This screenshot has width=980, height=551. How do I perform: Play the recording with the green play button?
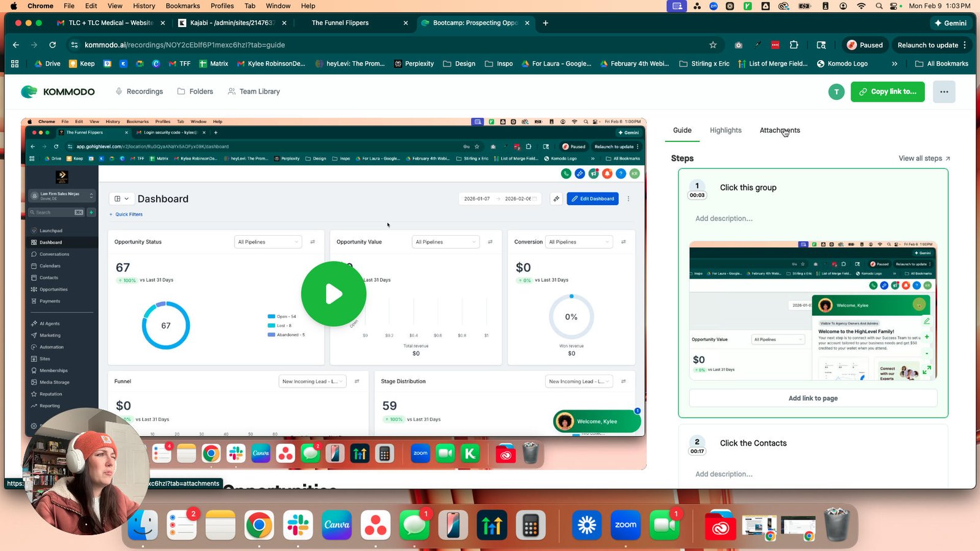334,294
